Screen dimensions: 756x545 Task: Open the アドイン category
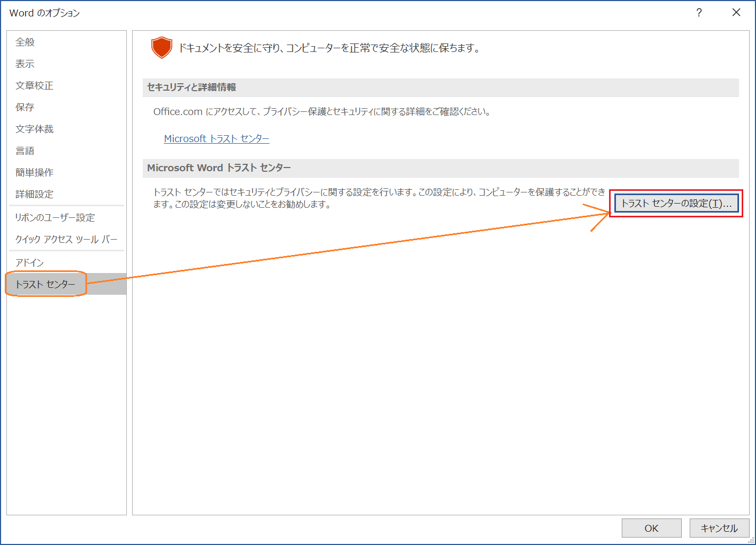pos(66,262)
